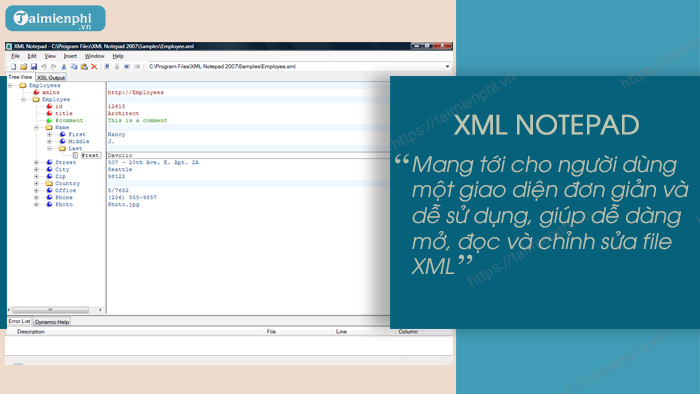This screenshot has width=700, height=394.
Task: Click the tree scrollbar right arrow
Action: (x=100, y=310)
